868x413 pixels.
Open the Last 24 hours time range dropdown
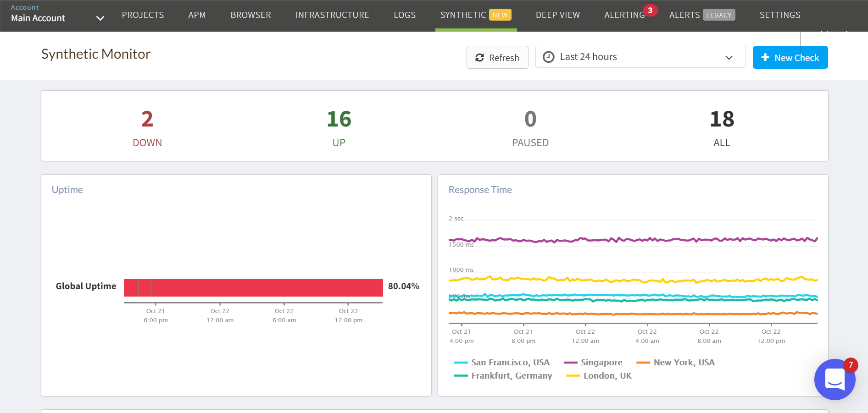tap(640, 57)
